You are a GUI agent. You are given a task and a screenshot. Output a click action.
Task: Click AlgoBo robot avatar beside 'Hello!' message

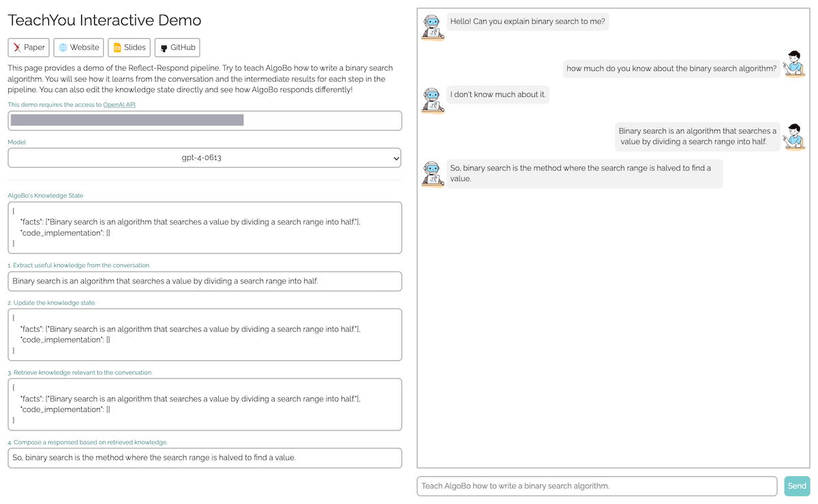pos(433,27)
